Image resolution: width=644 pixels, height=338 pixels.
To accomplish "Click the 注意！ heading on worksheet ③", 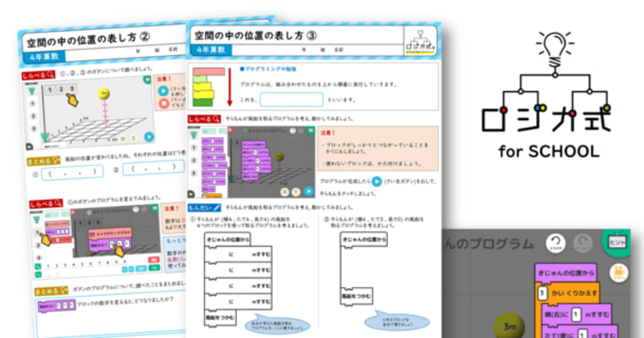I will 328,133.
